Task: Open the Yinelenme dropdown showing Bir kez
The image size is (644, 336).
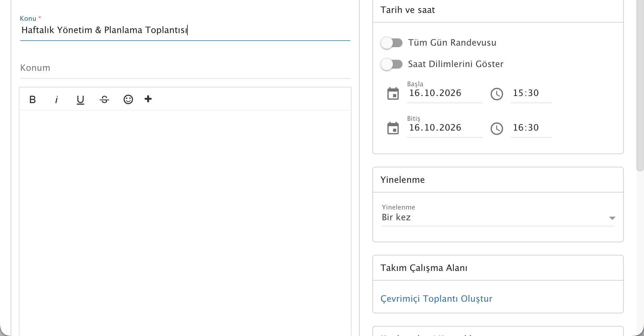Action: 498,217
